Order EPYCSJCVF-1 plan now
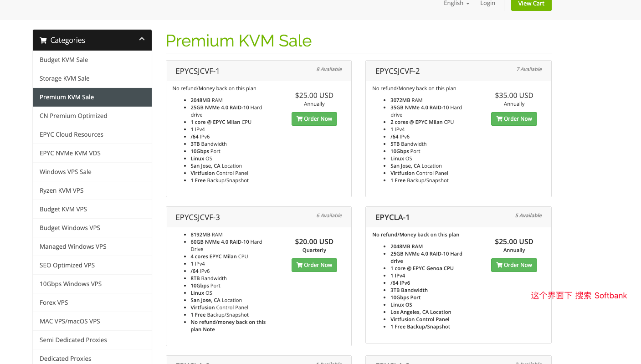641x364 pixels. tap(314, 119)
